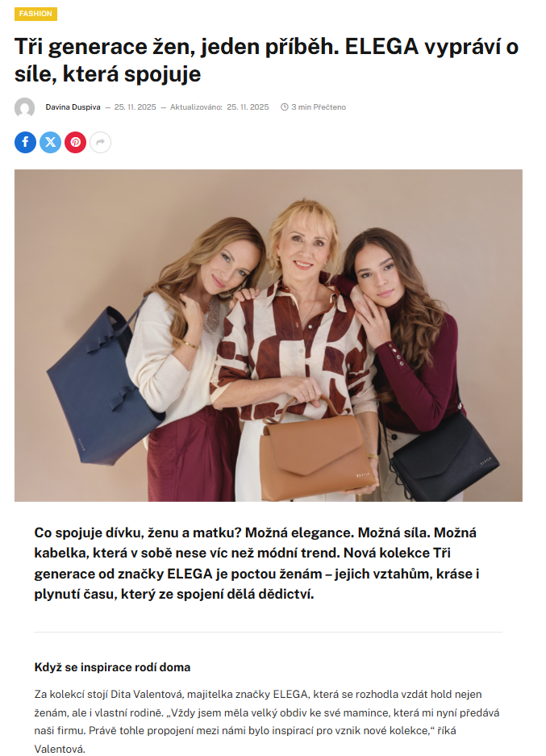546x756 pixels.
Task: Click the author avatar placeholder
Action: [x=24, y=107]
